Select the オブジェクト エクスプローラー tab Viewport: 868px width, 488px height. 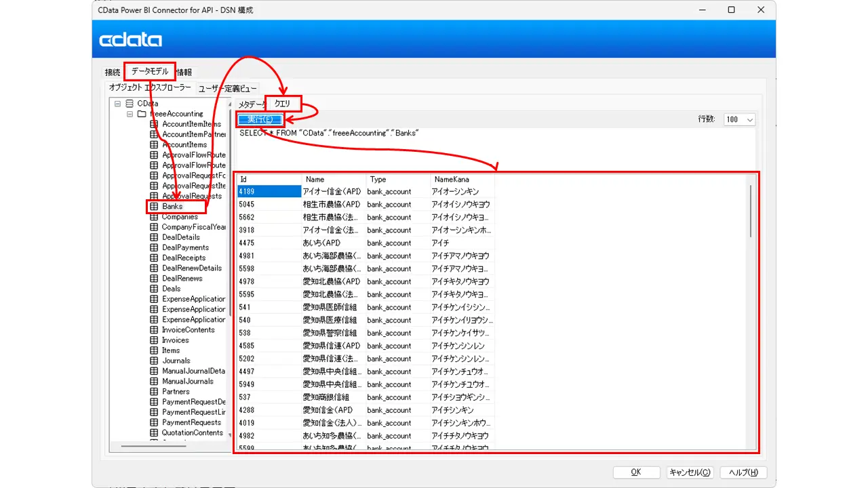151,87
